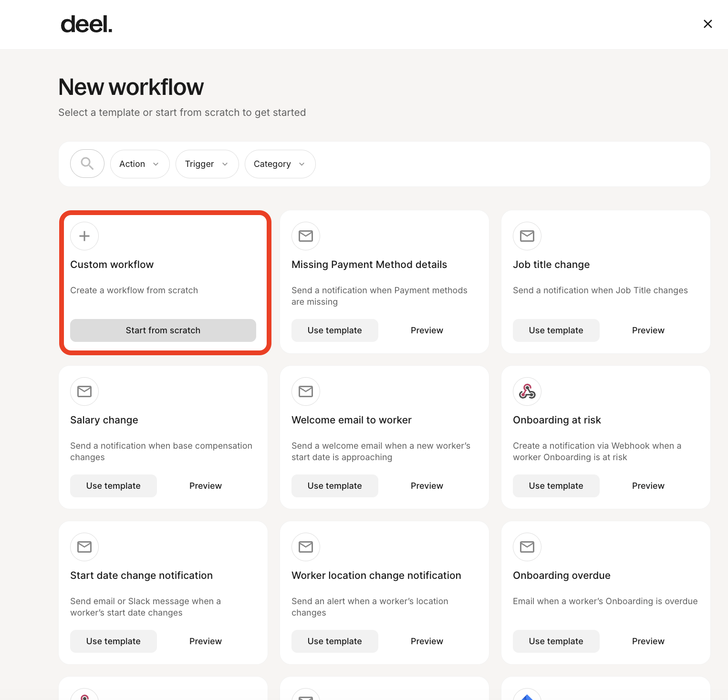Click the Welcome email to worker icon
This screenshot has width=728, height=700.
point(306,391)
